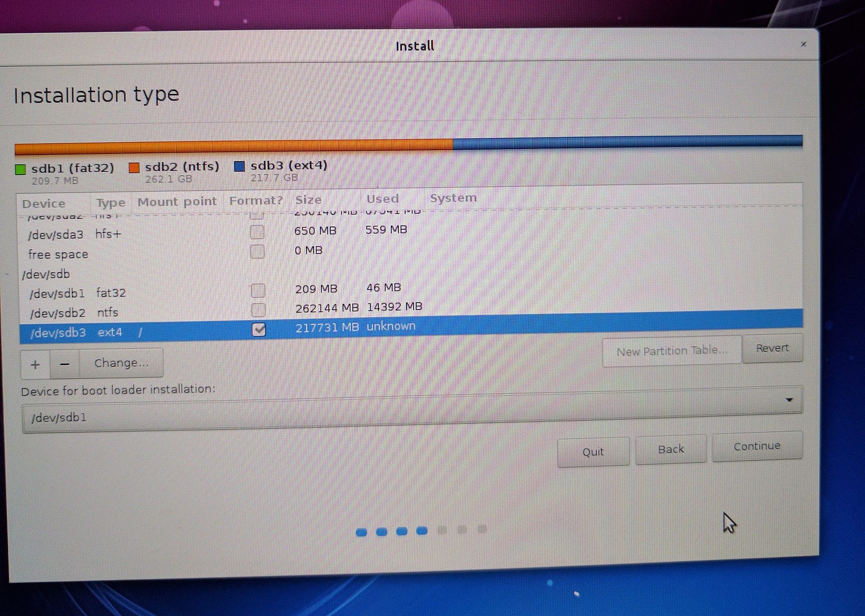Click green sdb1 (fat32) legend swatch
The width and height of the screenshot is (865, 616).
point(21,170)
